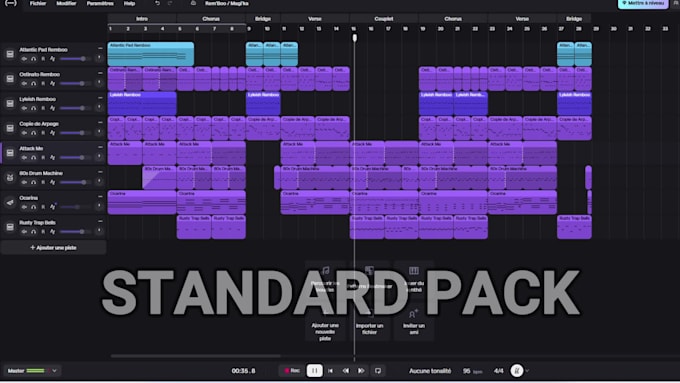
Task: Expand the Master channel chevron
Action: 54,371
